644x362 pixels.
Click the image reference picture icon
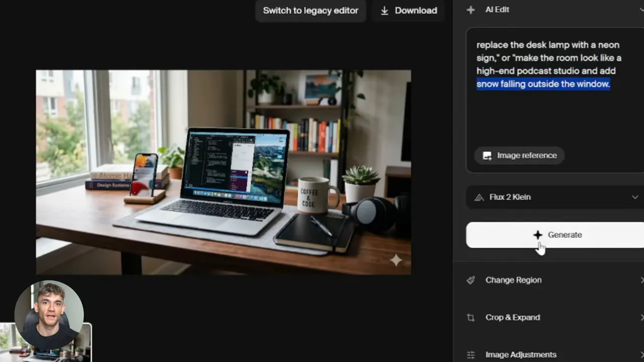click(487, 155)
